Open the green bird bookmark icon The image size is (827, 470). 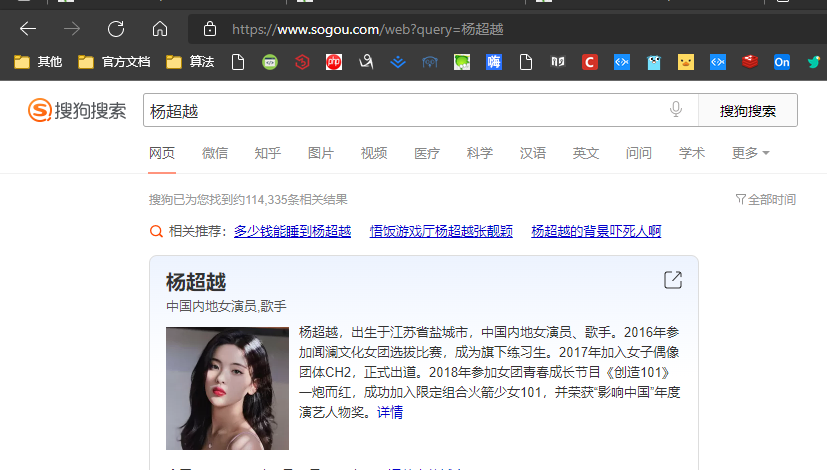coord(814,62)
